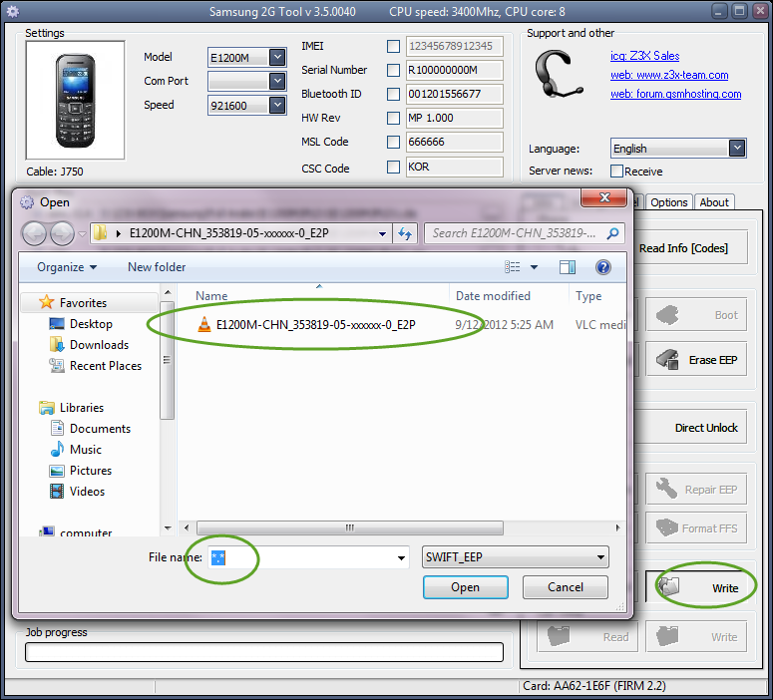The image size is (773, 700).
Task: Open dialog help question mark
Action: click(x=602, y=267)
